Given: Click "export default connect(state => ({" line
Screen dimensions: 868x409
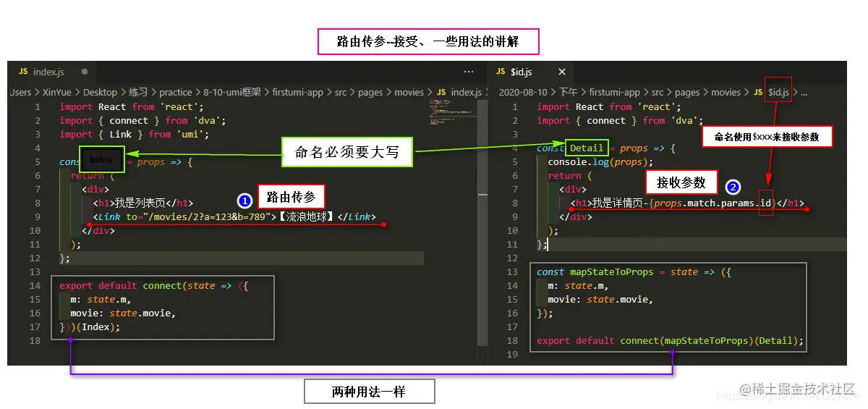Looking at the screenshot, I should 154,285.
